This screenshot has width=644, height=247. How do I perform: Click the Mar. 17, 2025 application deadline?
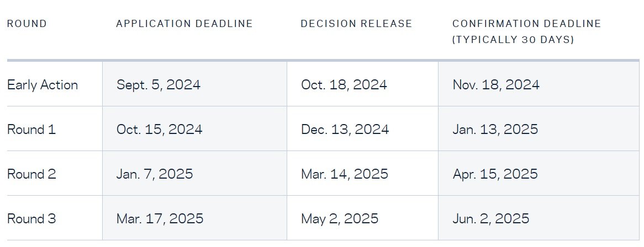tap(160, 219)
